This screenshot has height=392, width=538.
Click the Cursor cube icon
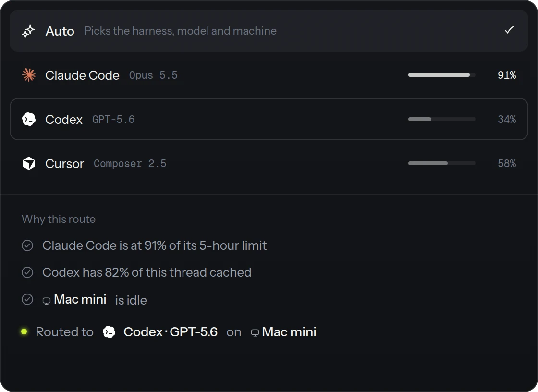tap(29, 163)
